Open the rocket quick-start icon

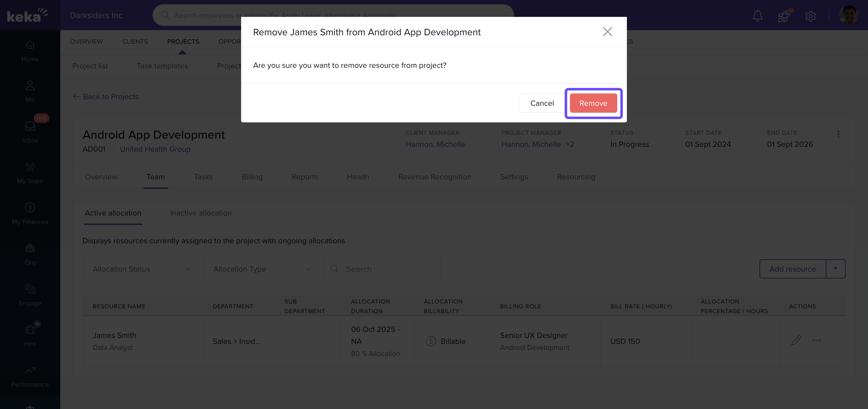(x=784, y=15)
